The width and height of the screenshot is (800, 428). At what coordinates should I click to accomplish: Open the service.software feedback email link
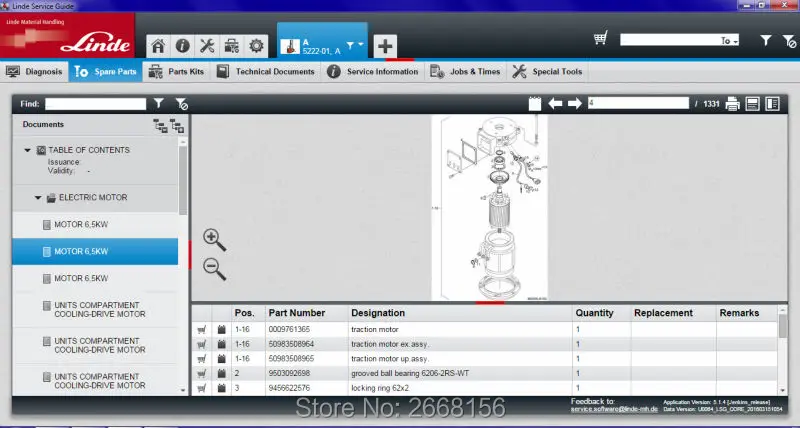614,409
